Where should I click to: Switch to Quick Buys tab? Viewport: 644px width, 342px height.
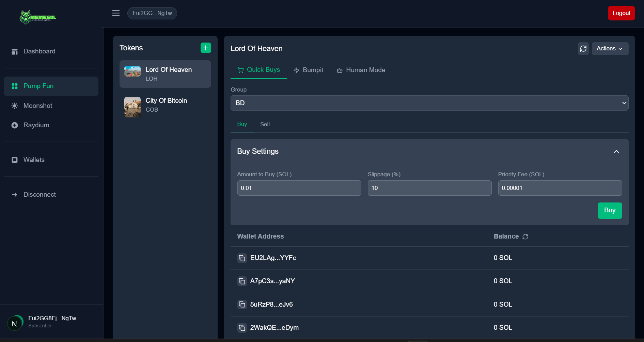click(x=258, y=70)
